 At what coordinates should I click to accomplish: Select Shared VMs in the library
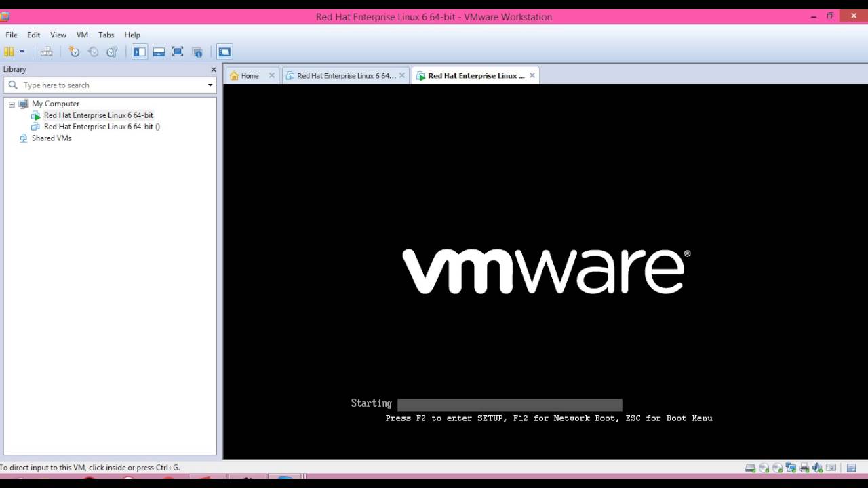(x=52, y=138)
